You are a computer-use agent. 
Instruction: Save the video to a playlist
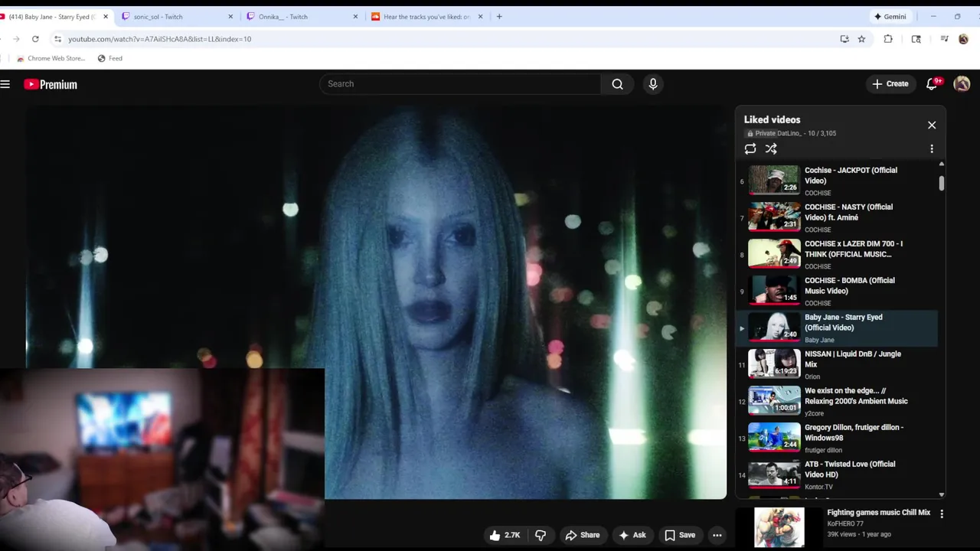click(x=680, y=535)
